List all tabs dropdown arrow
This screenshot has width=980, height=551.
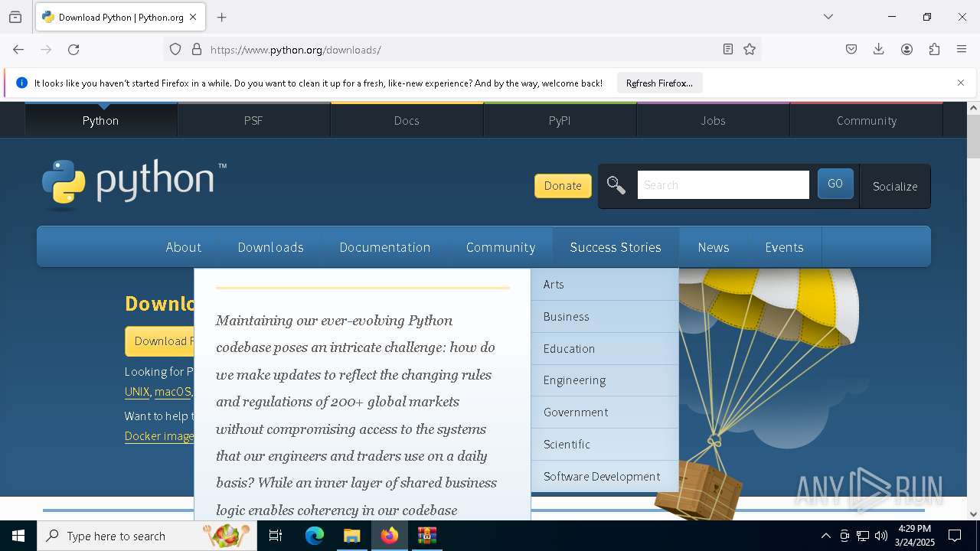coord(828,17)
